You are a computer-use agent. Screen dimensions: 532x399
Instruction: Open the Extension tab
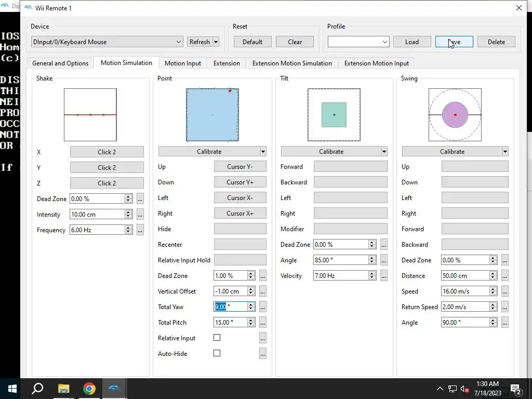coord(227,63)
